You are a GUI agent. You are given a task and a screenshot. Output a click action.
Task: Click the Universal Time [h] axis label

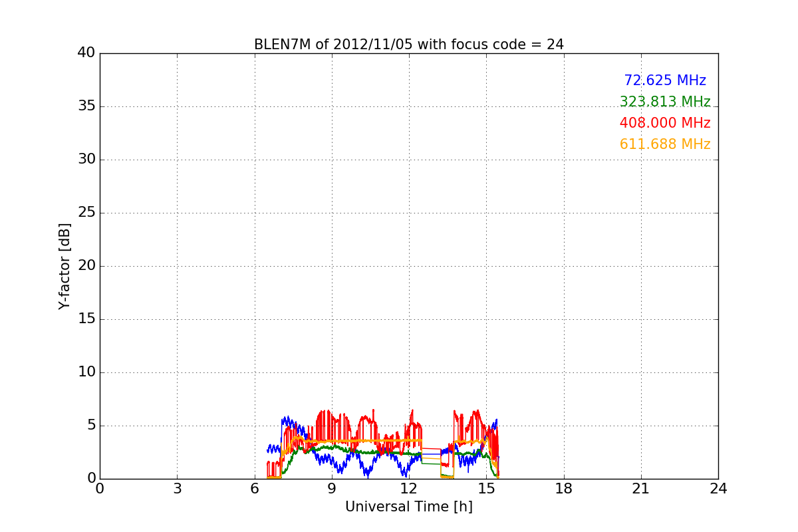pyautogui.click(x=409, y=507)
